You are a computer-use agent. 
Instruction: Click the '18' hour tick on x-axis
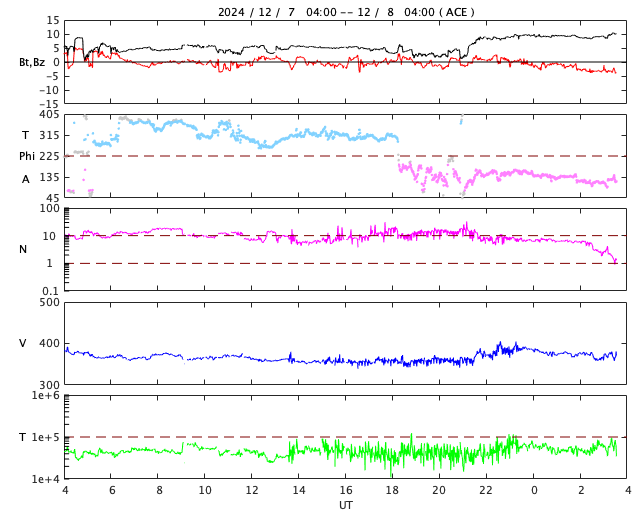click(392, 490)
